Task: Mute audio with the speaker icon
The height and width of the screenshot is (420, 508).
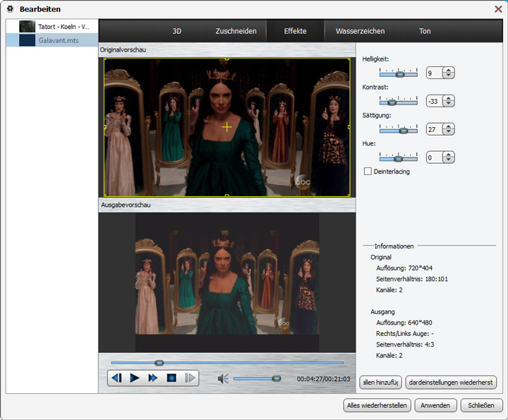Action: 223,378
